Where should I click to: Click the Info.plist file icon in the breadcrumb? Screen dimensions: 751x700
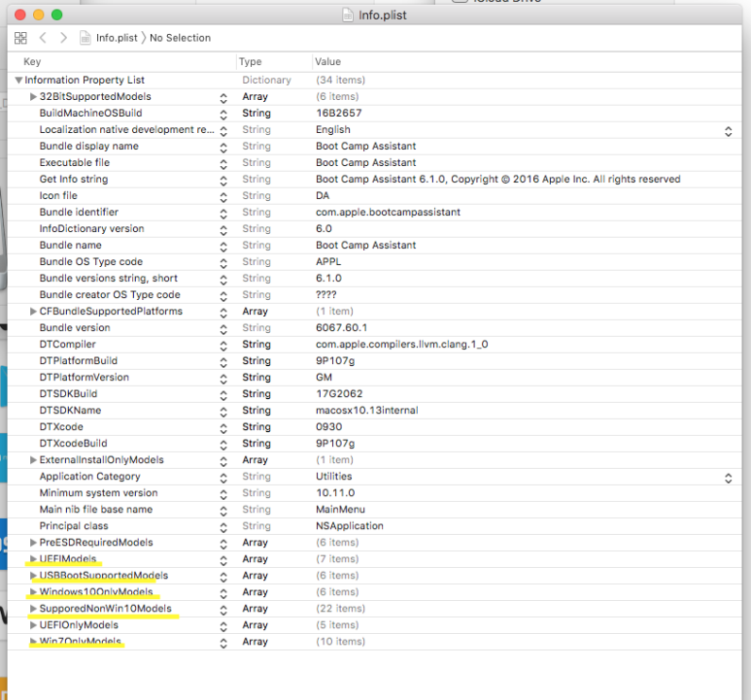tap(85, 38)
